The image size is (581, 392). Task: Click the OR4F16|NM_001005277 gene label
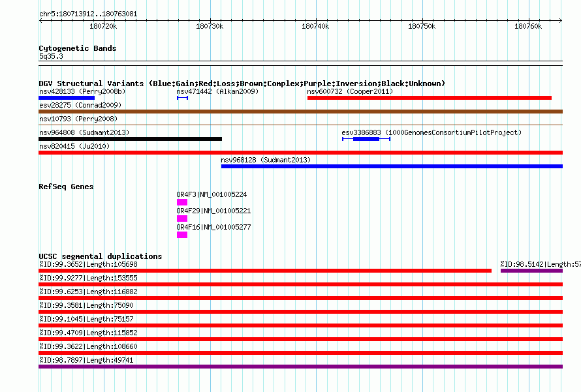coord(213,227)
